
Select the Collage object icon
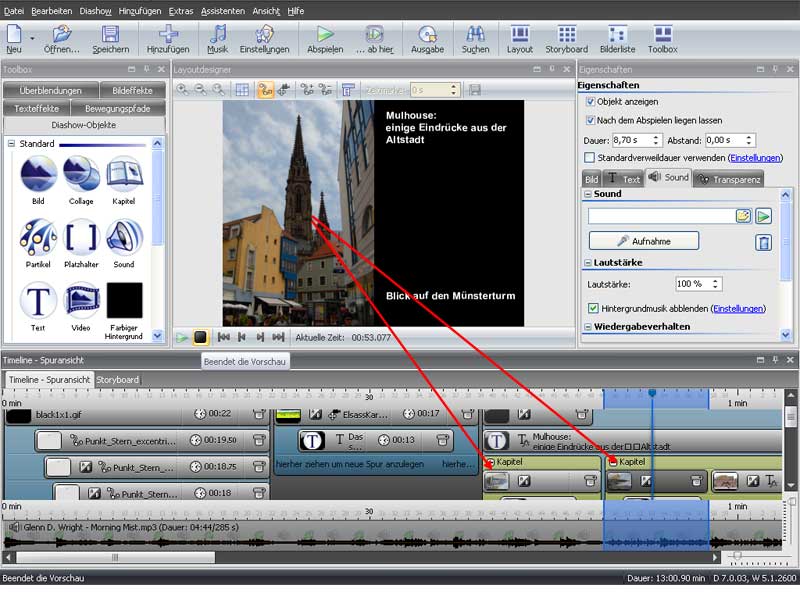click(x=81, y=175)
